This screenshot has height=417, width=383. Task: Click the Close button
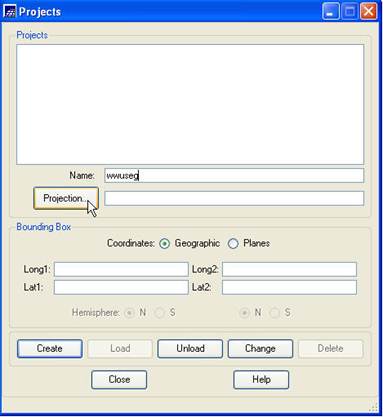(x=119, y=380)
